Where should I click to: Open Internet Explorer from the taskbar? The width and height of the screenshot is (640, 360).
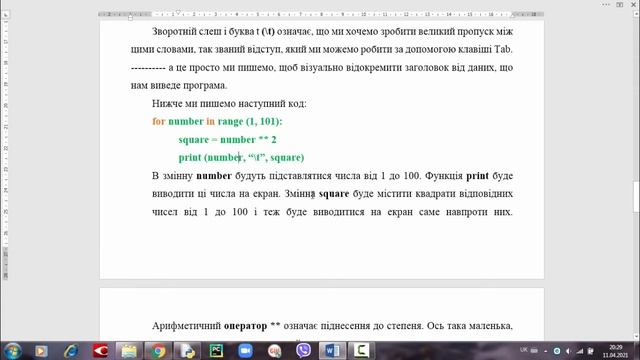point(71,351)
